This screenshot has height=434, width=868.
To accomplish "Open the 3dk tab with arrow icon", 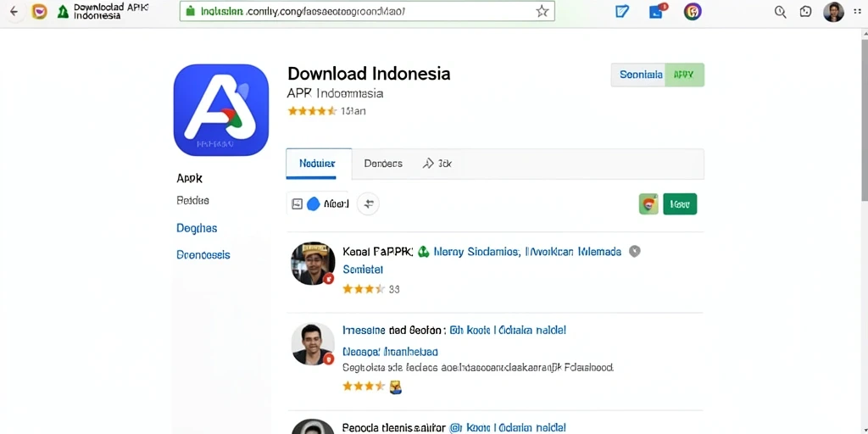I will coord(437,164).
